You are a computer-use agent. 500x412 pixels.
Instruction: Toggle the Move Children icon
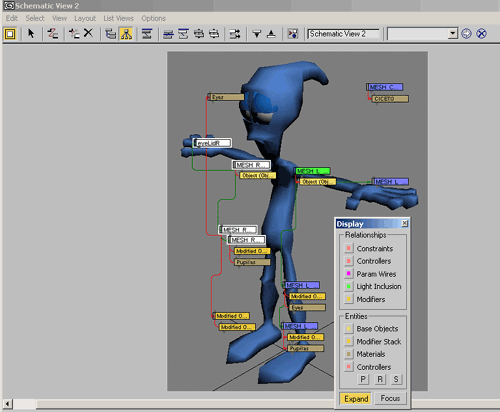point(235,34)
